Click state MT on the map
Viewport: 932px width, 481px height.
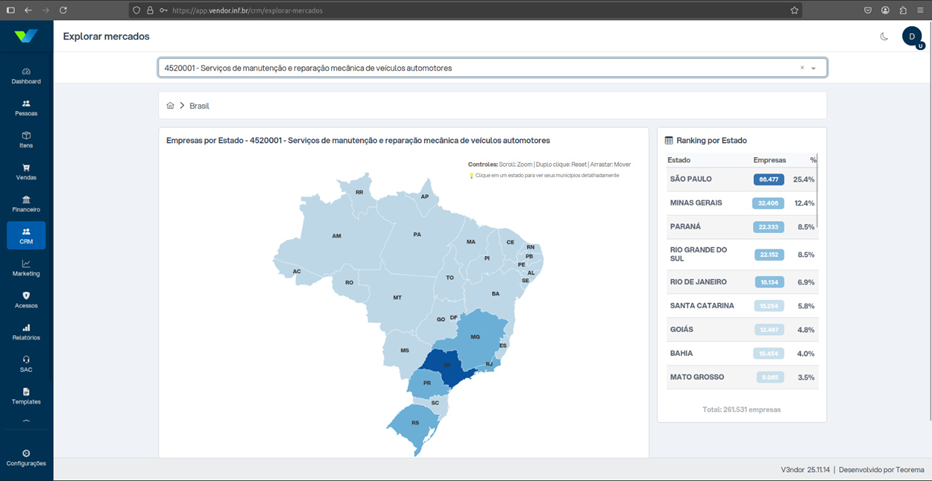[397, 297]
